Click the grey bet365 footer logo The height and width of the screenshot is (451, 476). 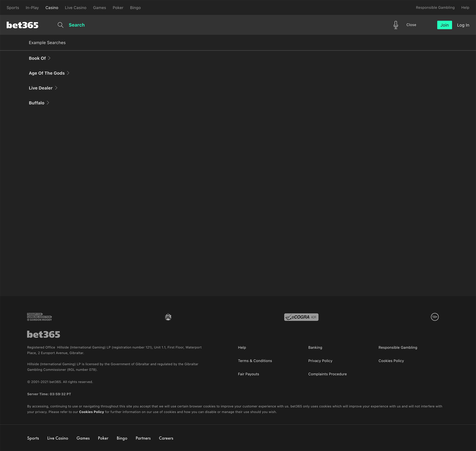pos(43,334)
